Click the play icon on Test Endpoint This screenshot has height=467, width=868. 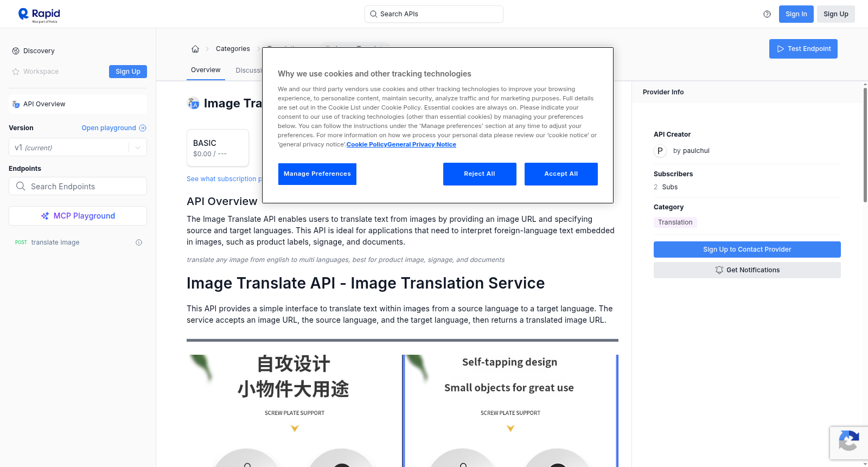pyautogui.click(x=781, y=49)
